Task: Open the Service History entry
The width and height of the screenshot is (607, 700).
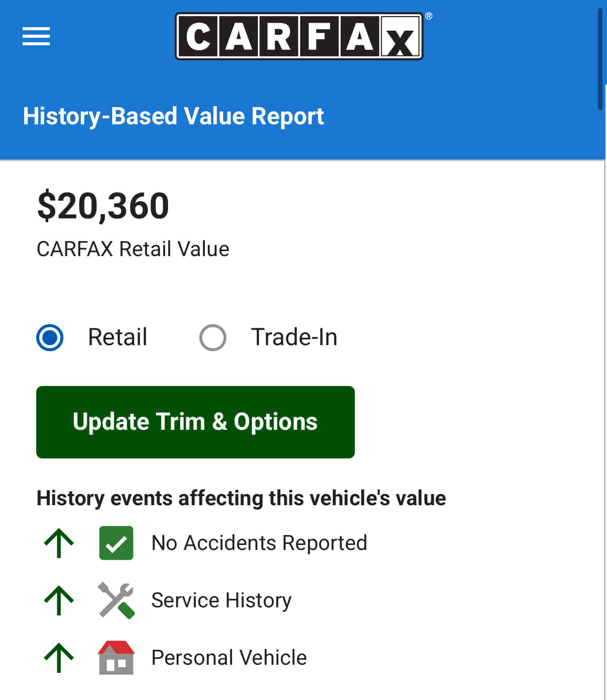Action: tap(221, 600)
